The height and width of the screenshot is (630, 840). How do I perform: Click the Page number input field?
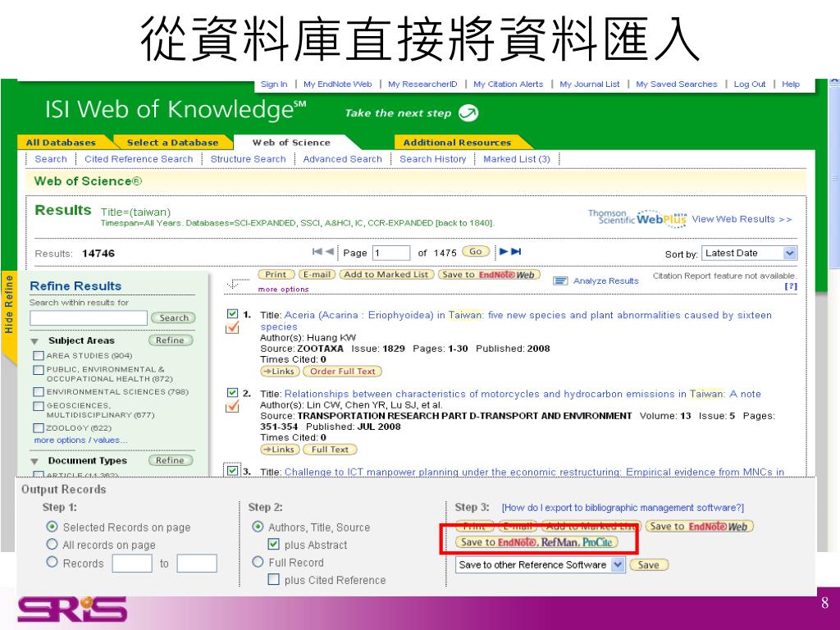point(391,253)
